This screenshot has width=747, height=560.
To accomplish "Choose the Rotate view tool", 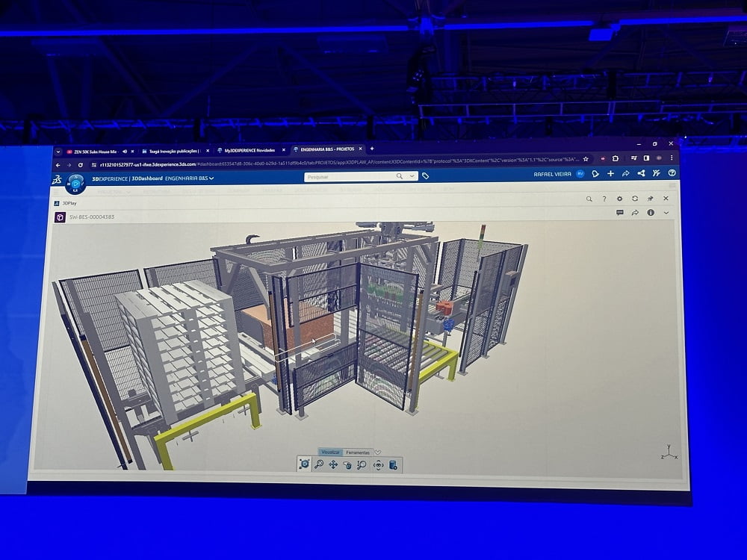I will click(x=347, y=465).
